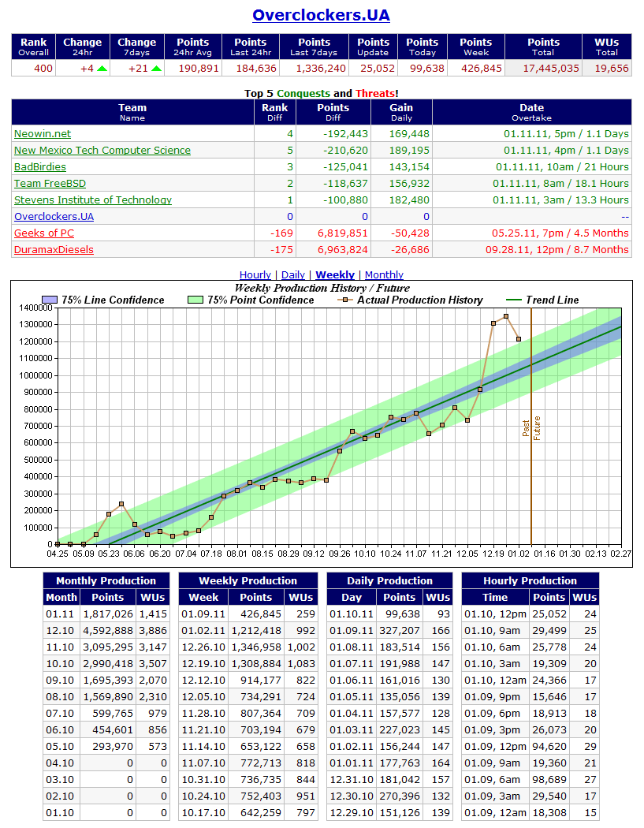Image resolution: width=644 pixels, height=828 pixels.
Task: Click the 24hr average value 190,891
Action: click(199, 68)
